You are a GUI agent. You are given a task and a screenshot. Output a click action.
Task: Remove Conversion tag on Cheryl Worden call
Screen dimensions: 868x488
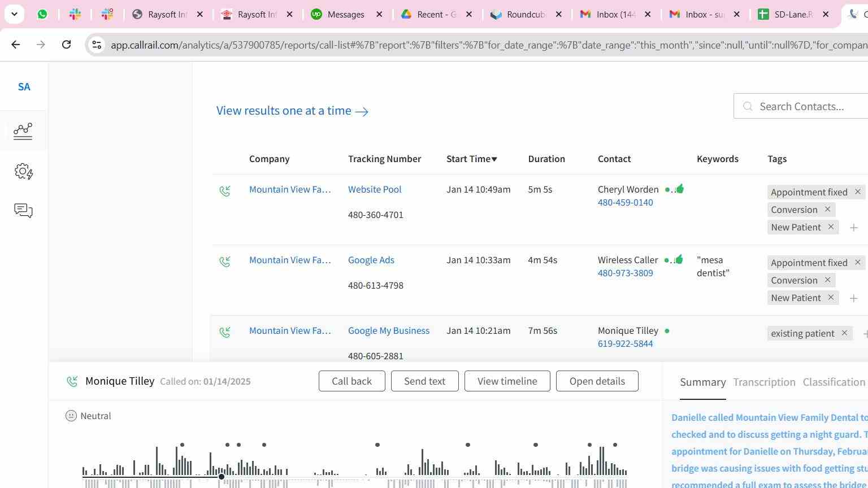point(827,210)
